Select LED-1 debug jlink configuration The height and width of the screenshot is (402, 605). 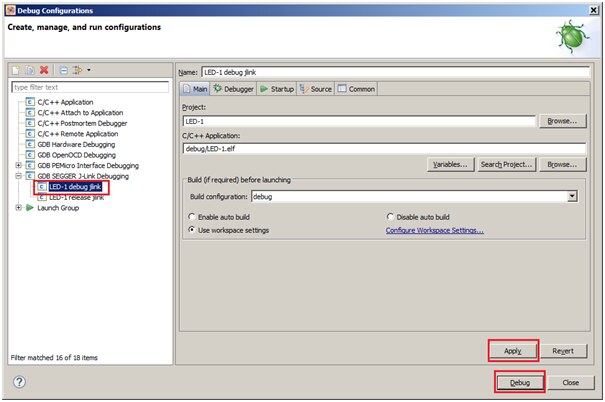[75, 187]
